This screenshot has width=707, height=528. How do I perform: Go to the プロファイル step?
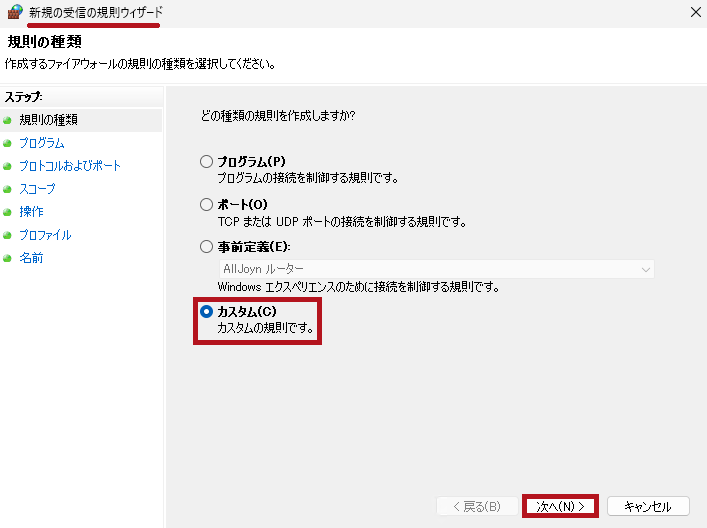(x=45, y=235)
